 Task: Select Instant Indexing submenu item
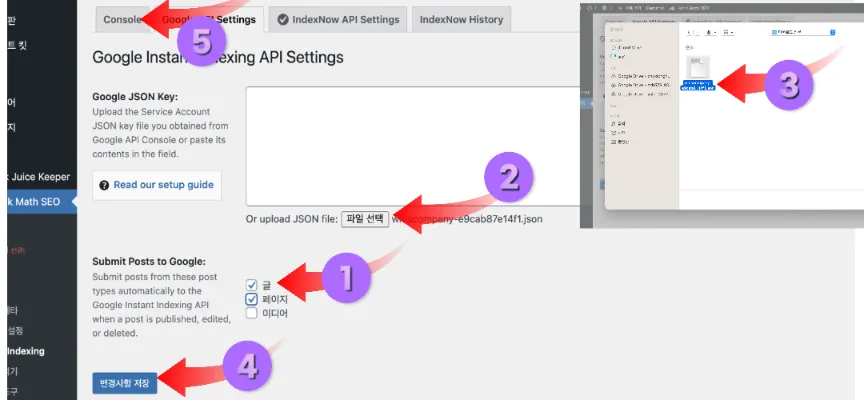pos(26,351)
